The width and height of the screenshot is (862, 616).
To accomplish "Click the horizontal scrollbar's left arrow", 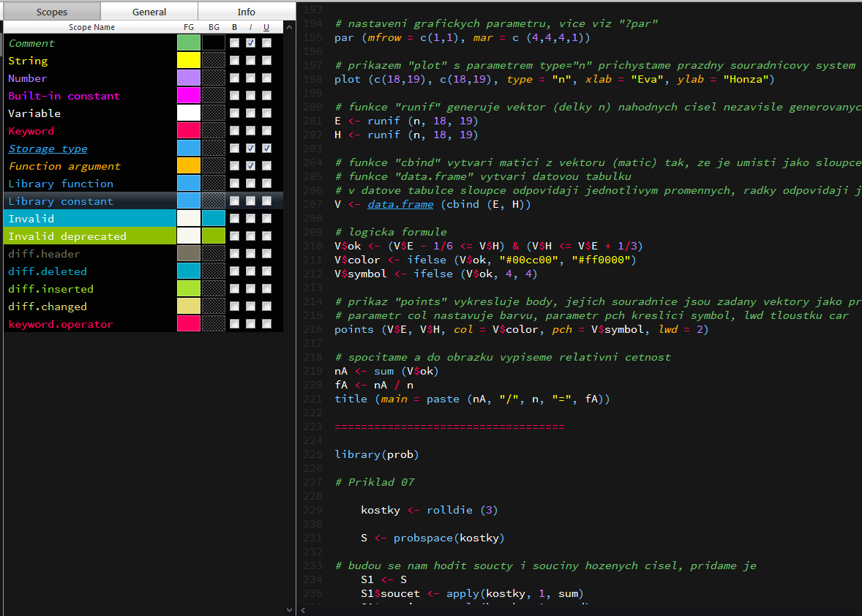I will [301, 610].
